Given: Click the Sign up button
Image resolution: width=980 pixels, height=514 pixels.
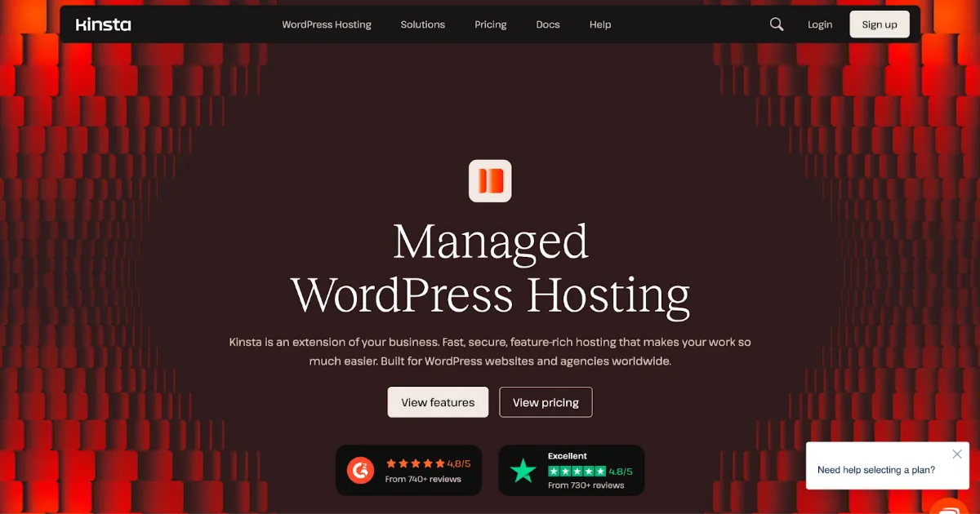Looking at the screenshot, I should (880, 24).
